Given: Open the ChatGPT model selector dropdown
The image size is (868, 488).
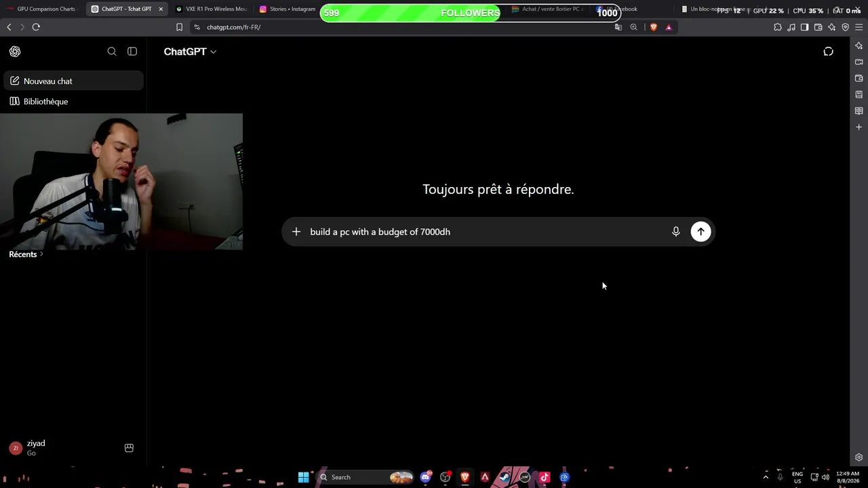Looking at the screenshot, I should tap(190, 52).
